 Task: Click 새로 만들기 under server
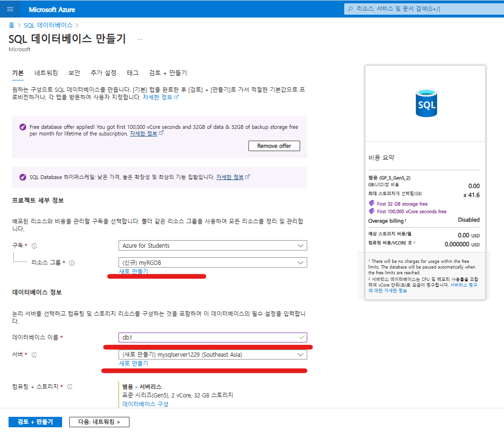click(x=133, y=363)
